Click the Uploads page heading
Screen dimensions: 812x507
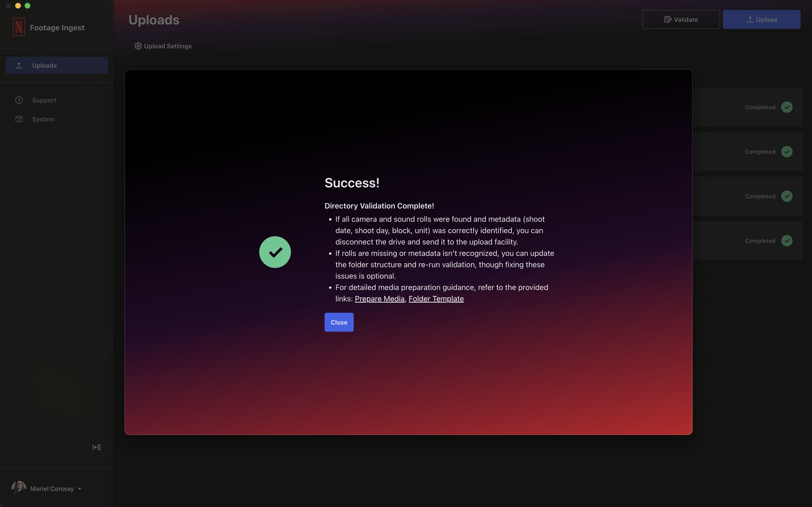click(154, 20)
